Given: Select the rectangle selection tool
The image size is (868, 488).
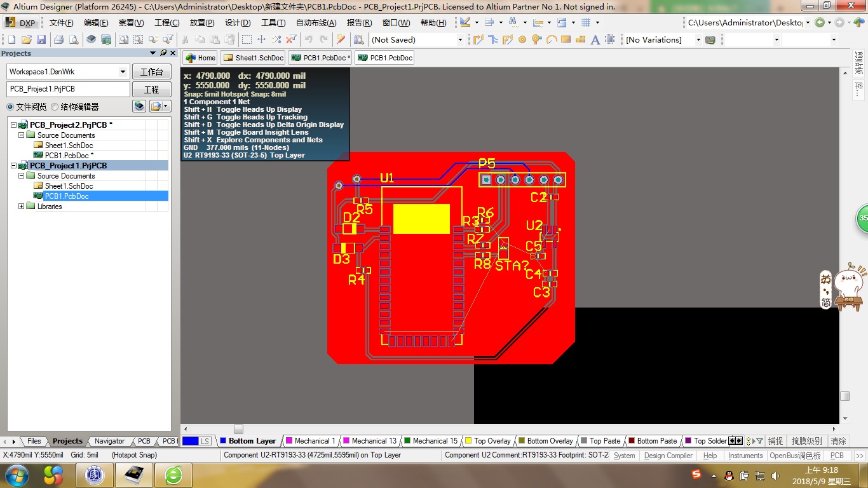Looking at the screenshot, I should 247,39.
